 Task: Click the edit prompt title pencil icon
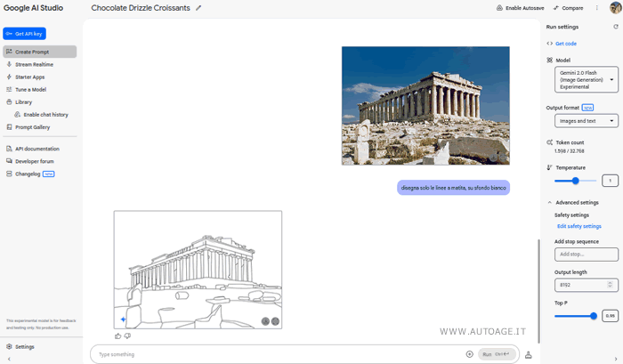click(198, 8)
